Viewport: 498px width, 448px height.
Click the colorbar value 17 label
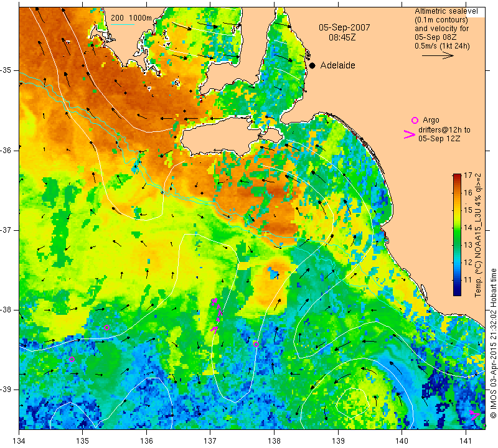468,175
